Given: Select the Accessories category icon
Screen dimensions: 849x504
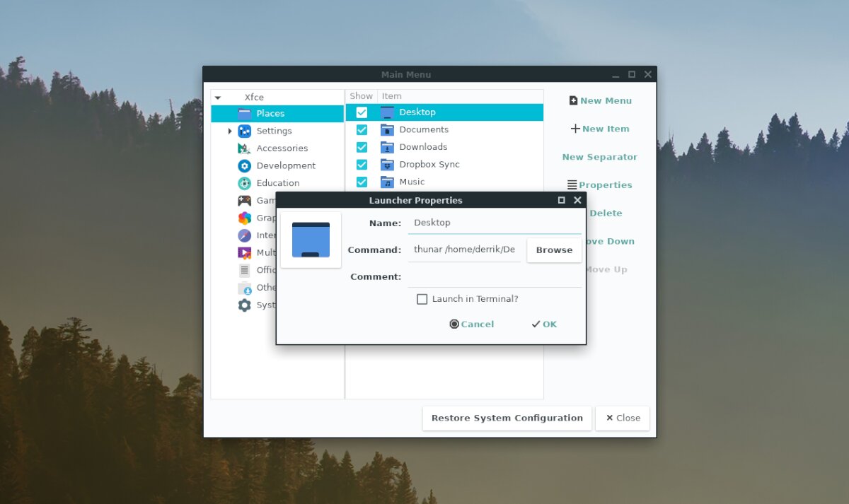Looking at the screenshot, I should pos(244,148).
